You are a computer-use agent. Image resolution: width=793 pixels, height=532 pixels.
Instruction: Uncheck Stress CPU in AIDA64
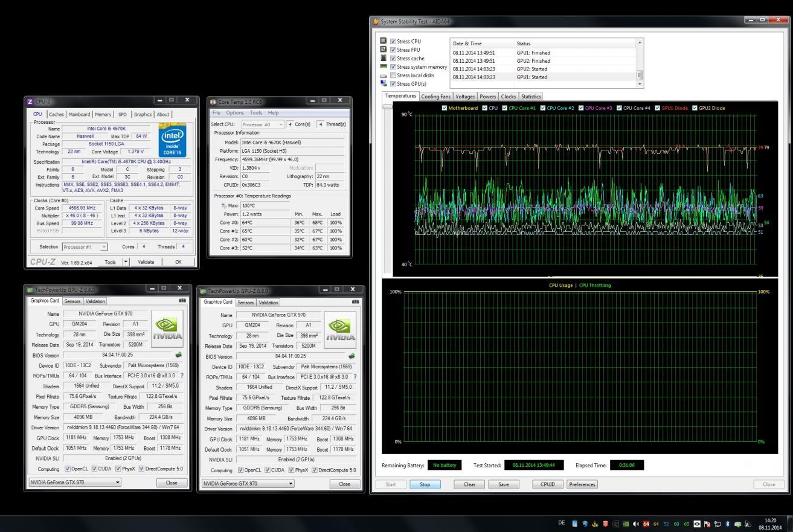tap(394, 42)
